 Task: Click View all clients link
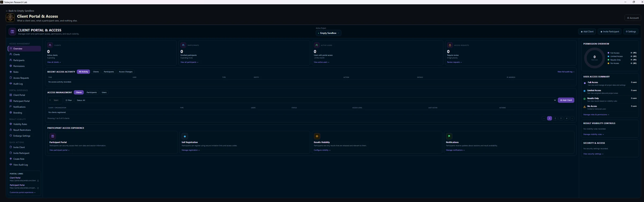(x=54, y=62)
